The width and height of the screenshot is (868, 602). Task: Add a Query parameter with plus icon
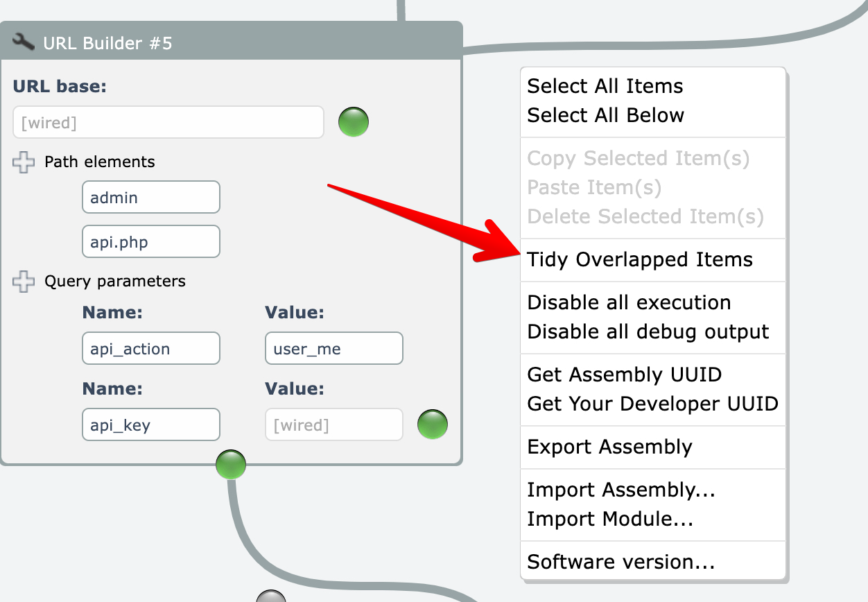[24, 282]
